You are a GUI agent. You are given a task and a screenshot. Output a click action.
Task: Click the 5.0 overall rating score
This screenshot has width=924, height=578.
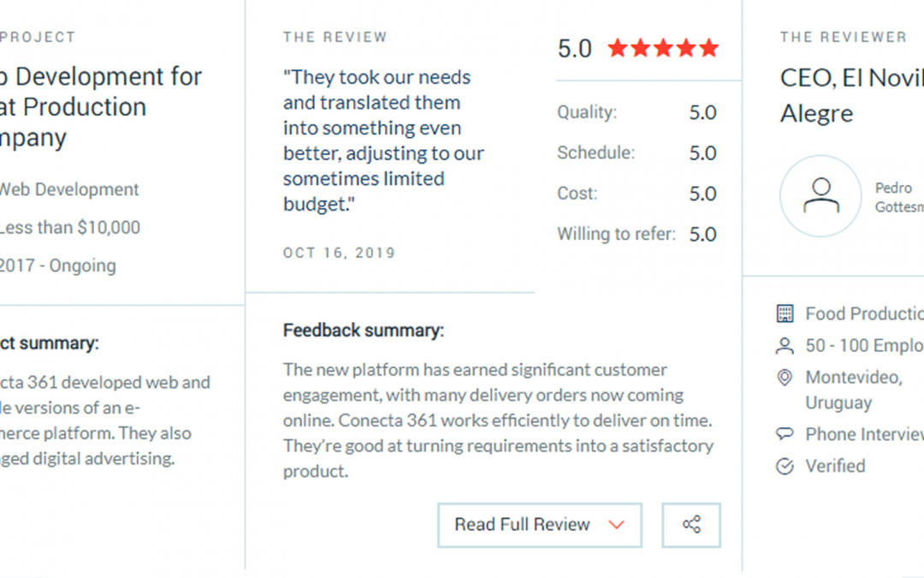point(574,49)
